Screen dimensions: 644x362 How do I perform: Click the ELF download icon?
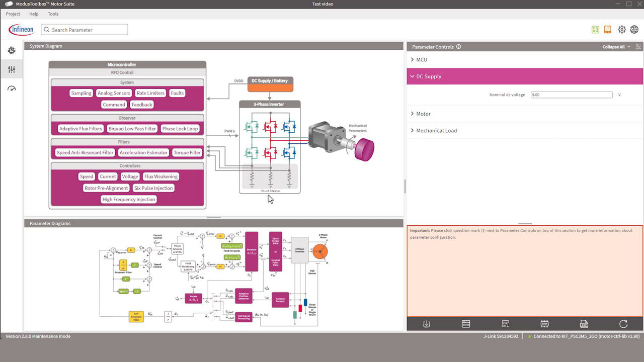tap(505, 324)
